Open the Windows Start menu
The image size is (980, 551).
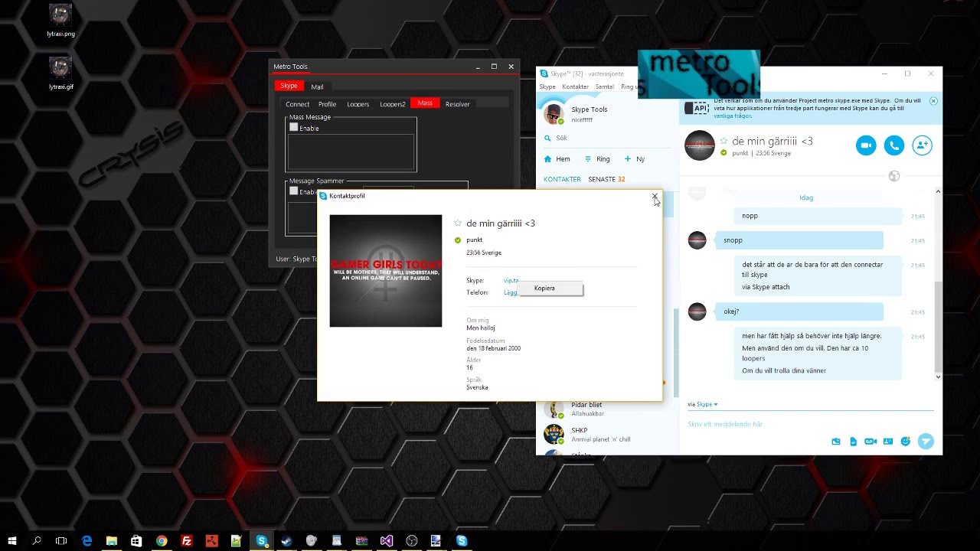coord(11,540)
